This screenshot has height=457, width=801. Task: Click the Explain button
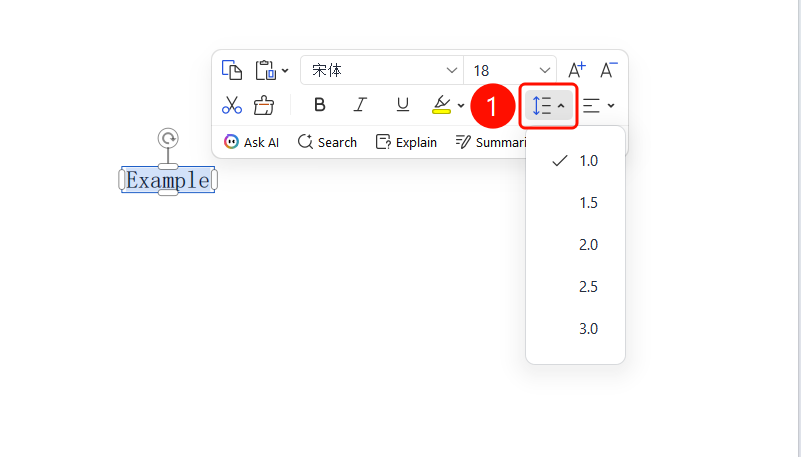(x=406, y=142)
